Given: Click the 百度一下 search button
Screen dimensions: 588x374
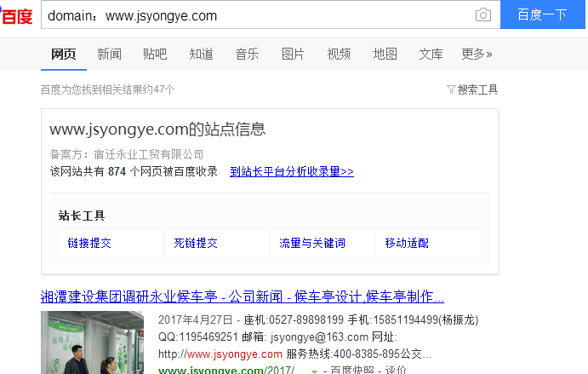Looking at the screenshot, I should click(x=542, y=15).
